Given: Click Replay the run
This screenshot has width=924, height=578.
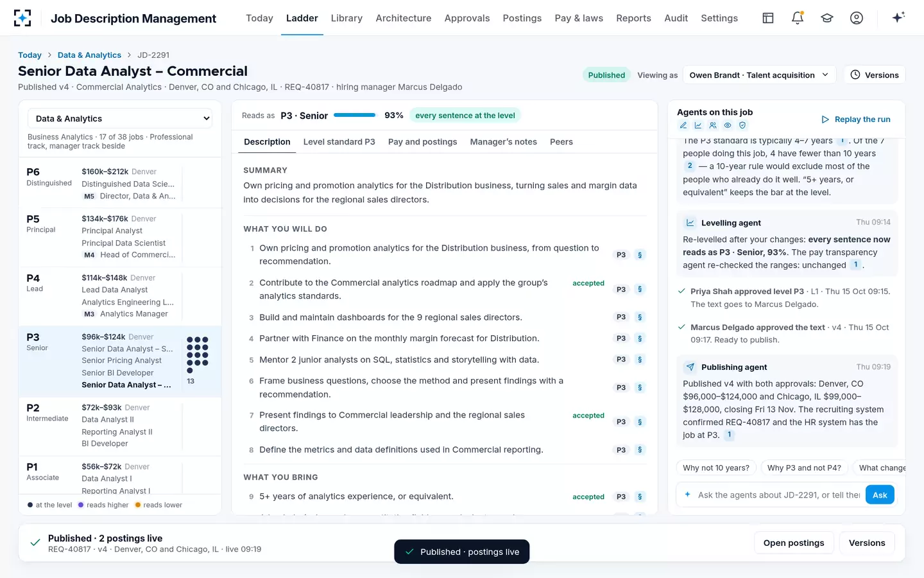Looking at the screenshot, I should 856,119.
